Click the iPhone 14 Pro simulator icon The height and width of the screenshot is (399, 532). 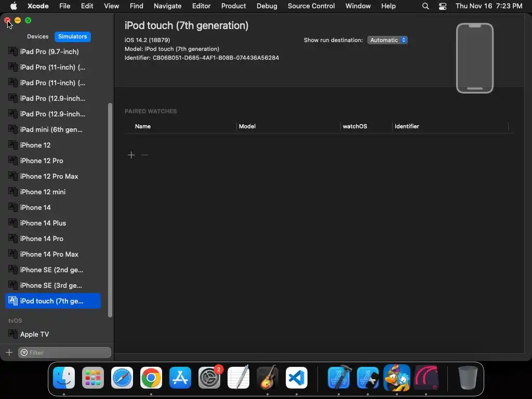[x=12, y=238]
